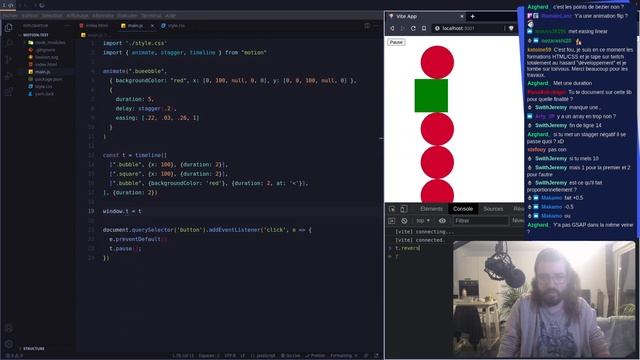Screen dimensions: 640x360
Task: Open package.json in the file explorer
Action: [x=49, y=79]
